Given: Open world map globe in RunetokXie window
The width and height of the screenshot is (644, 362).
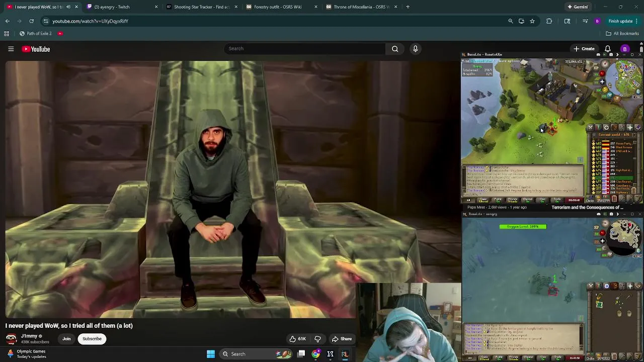Looking at the screenshot, I should 638,92.
